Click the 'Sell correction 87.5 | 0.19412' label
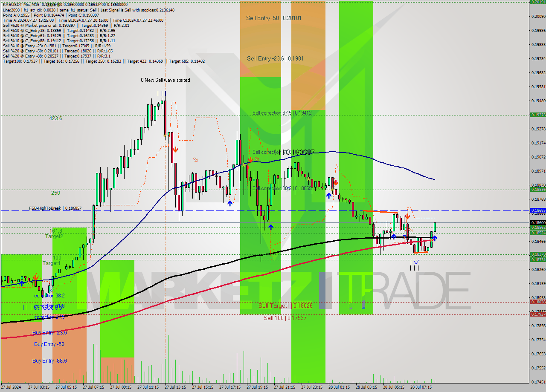This screenshot has height=392, width=546. 282,113
